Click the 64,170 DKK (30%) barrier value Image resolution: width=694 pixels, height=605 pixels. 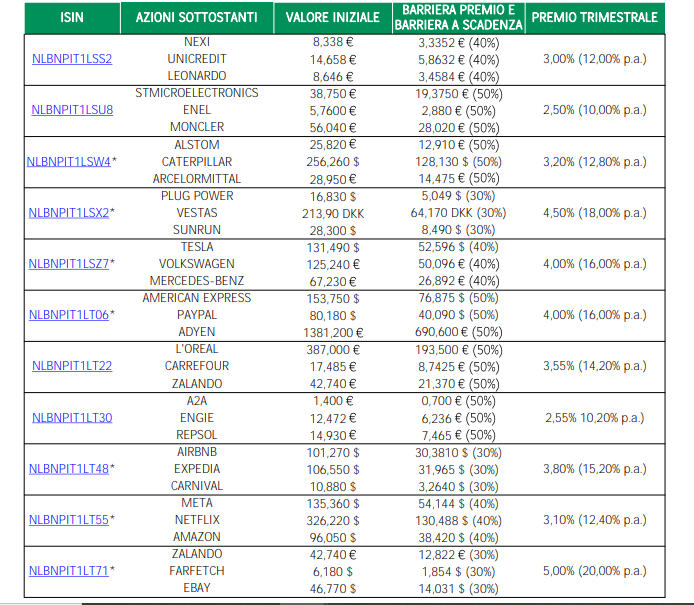coord(459,213)
